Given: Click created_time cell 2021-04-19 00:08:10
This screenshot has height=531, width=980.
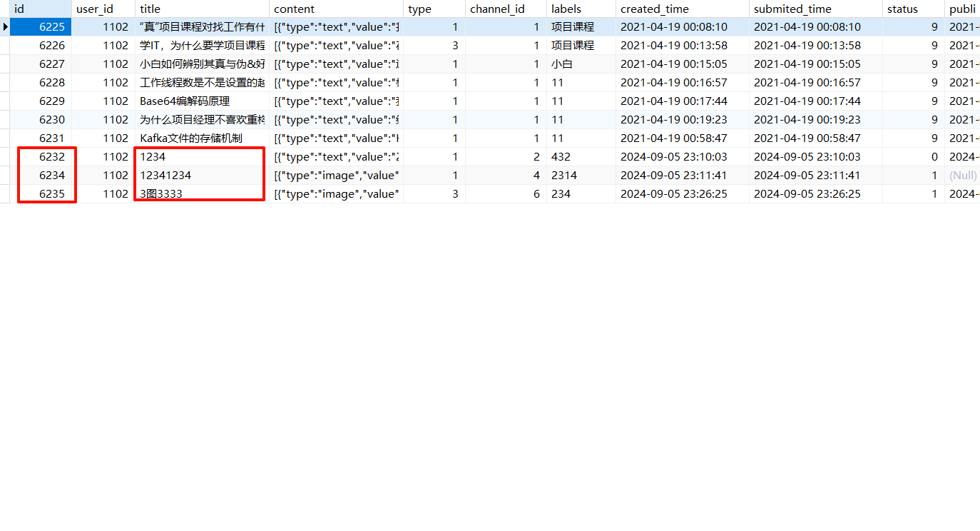Looking at the screenshot, I should click(x=683, y=27).
